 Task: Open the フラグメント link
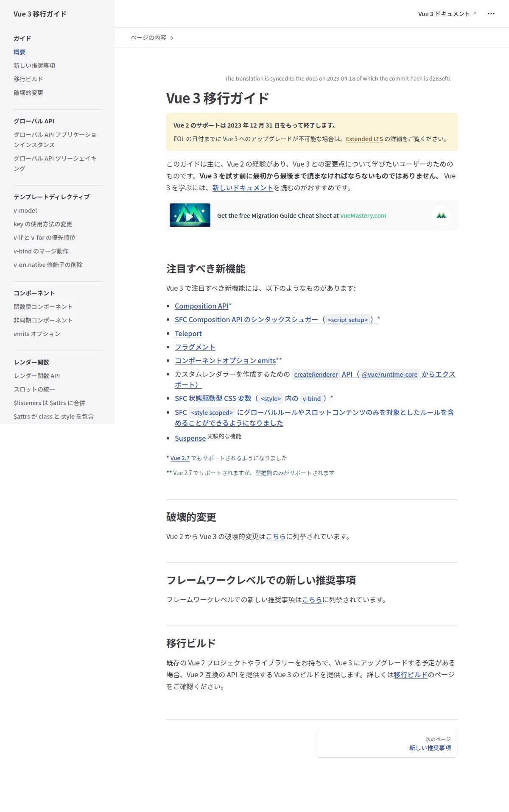point(195,347)
